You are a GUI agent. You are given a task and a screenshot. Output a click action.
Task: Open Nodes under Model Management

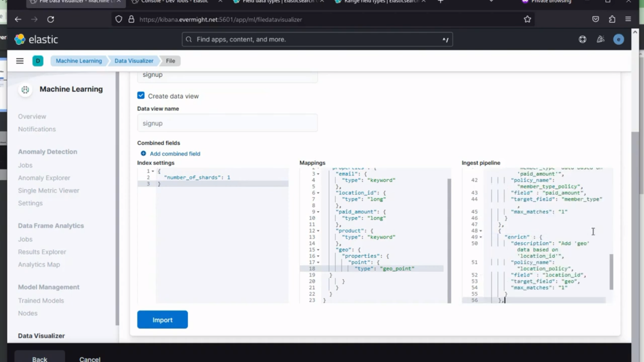click(x=27, y=313)
